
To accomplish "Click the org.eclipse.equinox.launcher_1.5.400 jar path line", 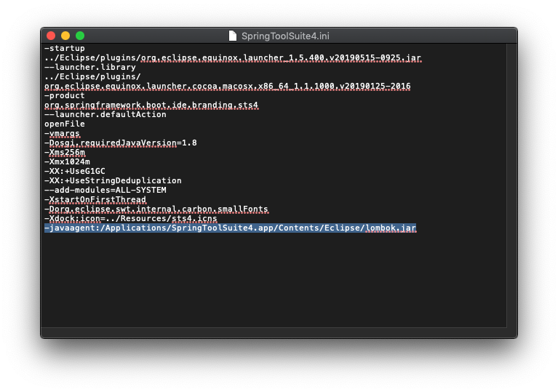I will [x=233, y=57].
